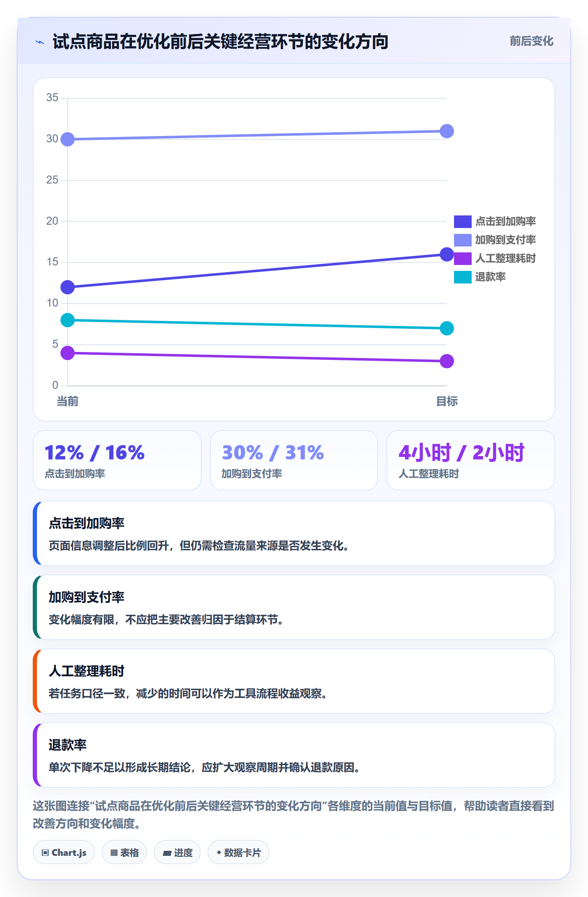This screenshot has height=897, width=588.
Task: Toggle the 点击到加购率 legend swatch
Action: 462,221
